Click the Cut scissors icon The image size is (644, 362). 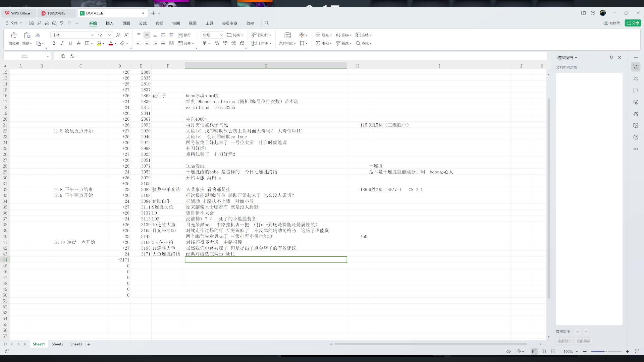click(38, 35)
